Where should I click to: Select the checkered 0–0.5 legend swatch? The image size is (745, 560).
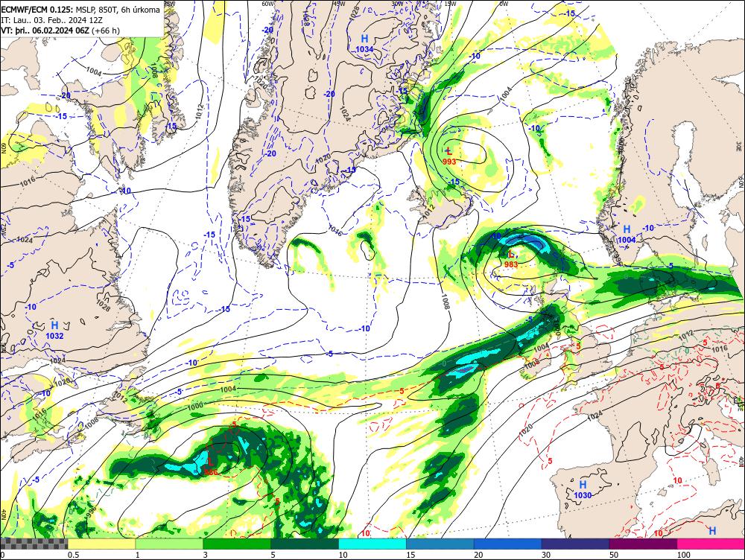coord(34,544)
